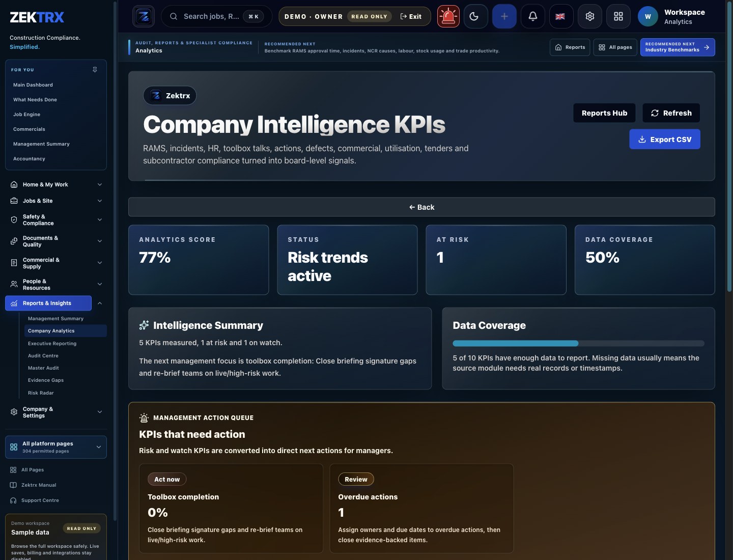Click the Jobs & Site briefcase icon
The width and height of the screenshot is (733, 560).
[14, 201]
